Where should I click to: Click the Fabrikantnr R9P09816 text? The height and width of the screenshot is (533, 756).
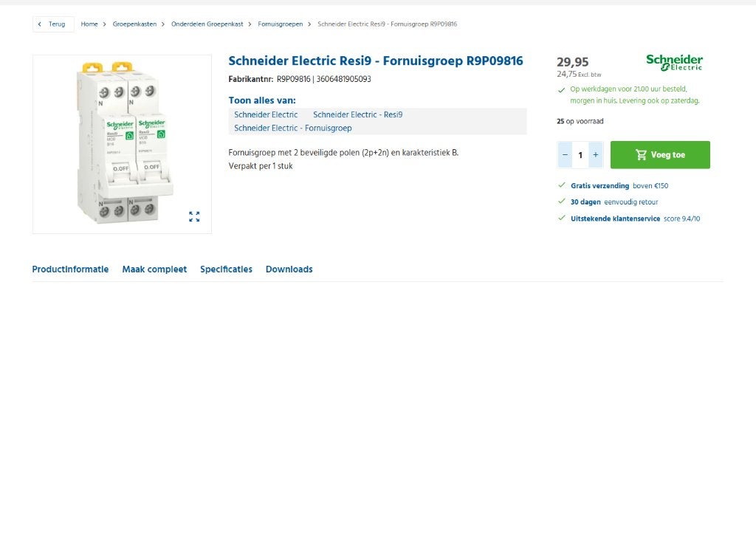(300, 79)
